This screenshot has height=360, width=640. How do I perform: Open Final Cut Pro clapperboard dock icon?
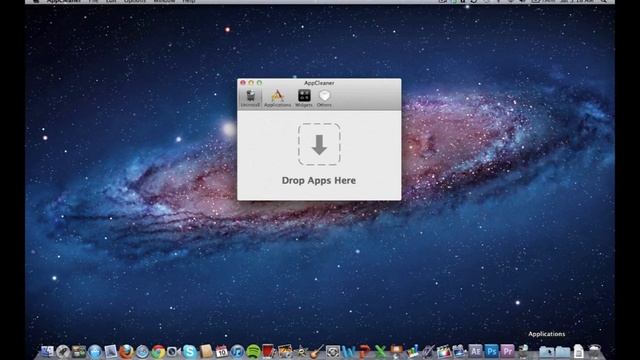(444, 351)
